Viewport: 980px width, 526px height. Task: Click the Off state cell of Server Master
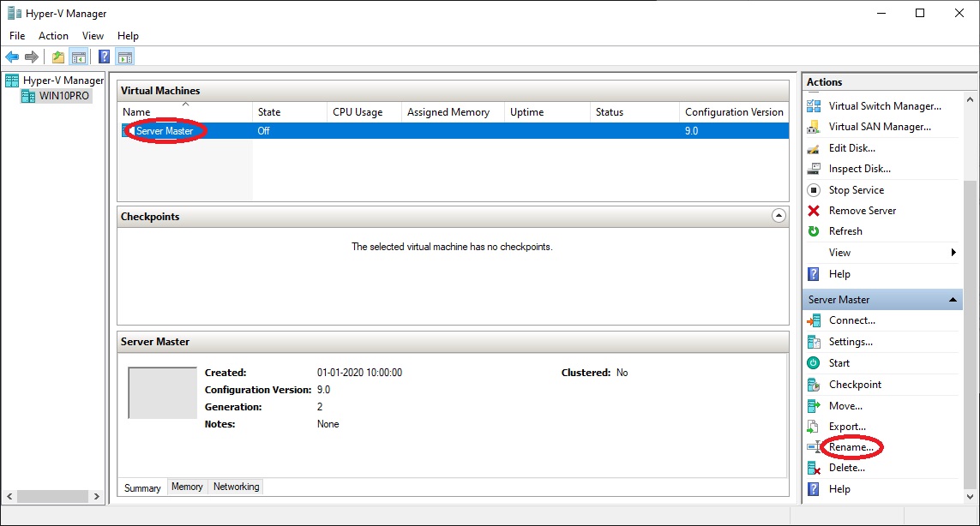click(x=264, y=130)
